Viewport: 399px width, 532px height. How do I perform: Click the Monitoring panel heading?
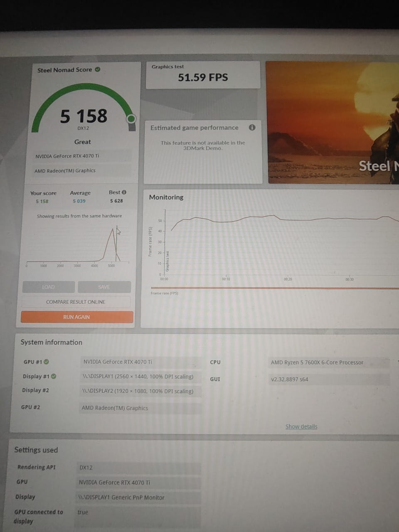[166, 197]
